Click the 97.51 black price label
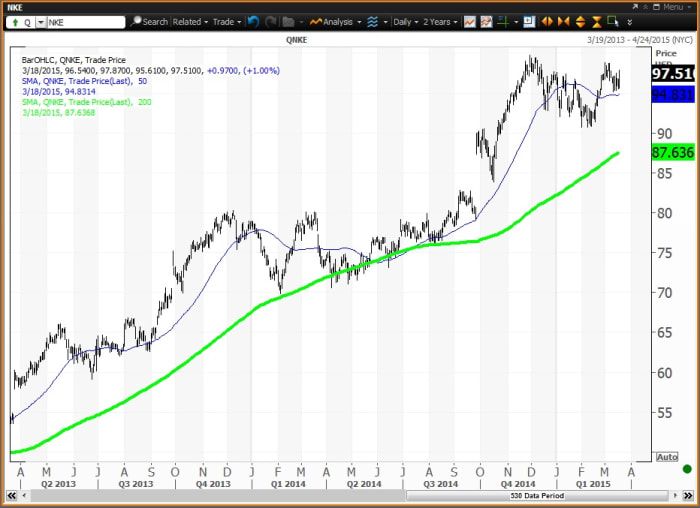The image size is (700, 508). (x=673, y=74)
